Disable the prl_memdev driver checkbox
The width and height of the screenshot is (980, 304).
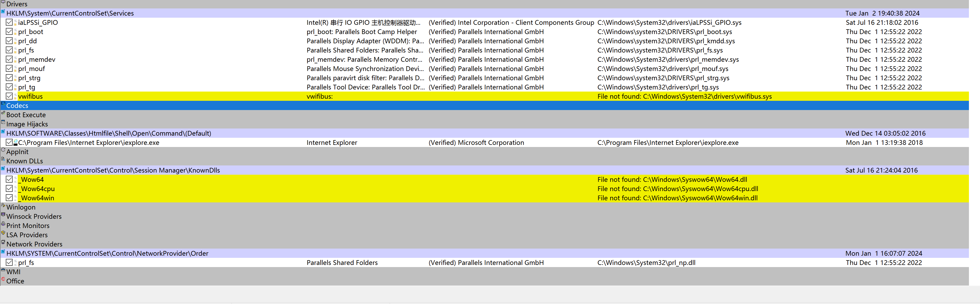(x=9, y=59)
